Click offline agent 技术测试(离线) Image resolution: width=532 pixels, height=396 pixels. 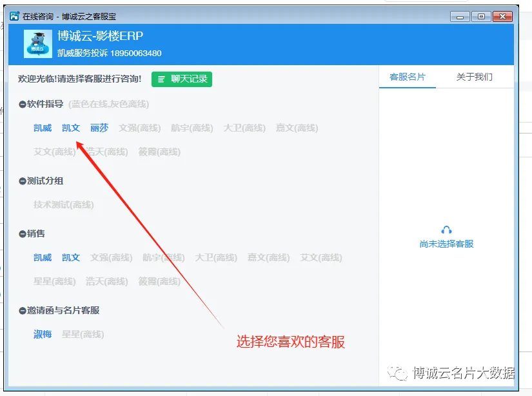tap(64, 205)
